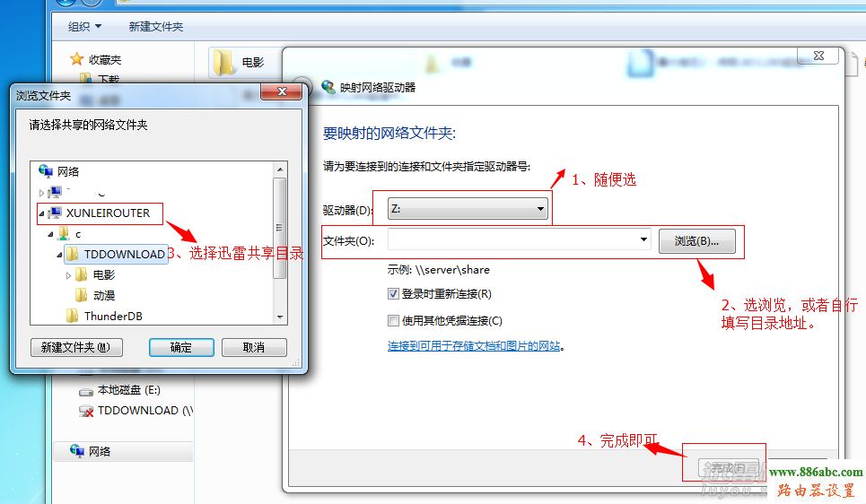Image resolution: width=866 pixels, height=504 pixels.
Task: Open the 组织 menu
Action: coord(84,27)
